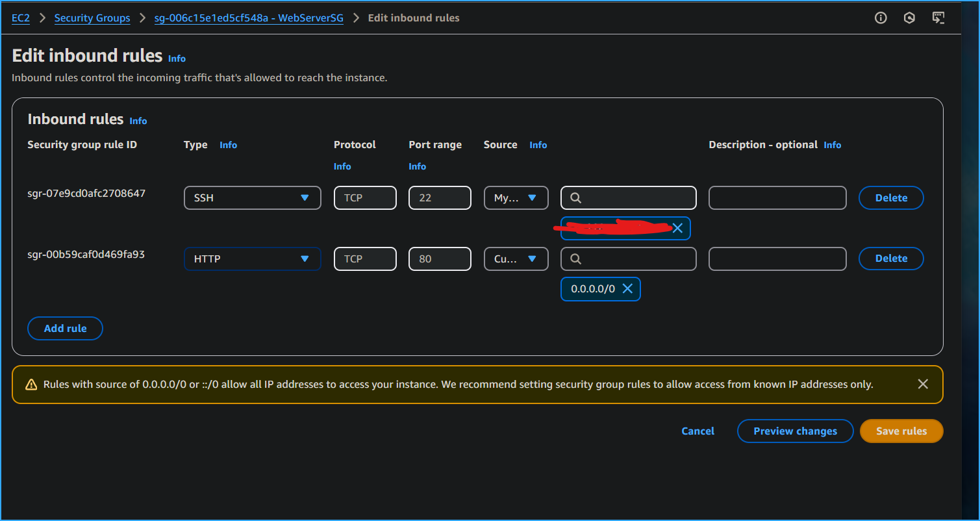Open the SSH rule Type dropdown
The width and height of the screenshot is (980, 521).
(252, 197)
